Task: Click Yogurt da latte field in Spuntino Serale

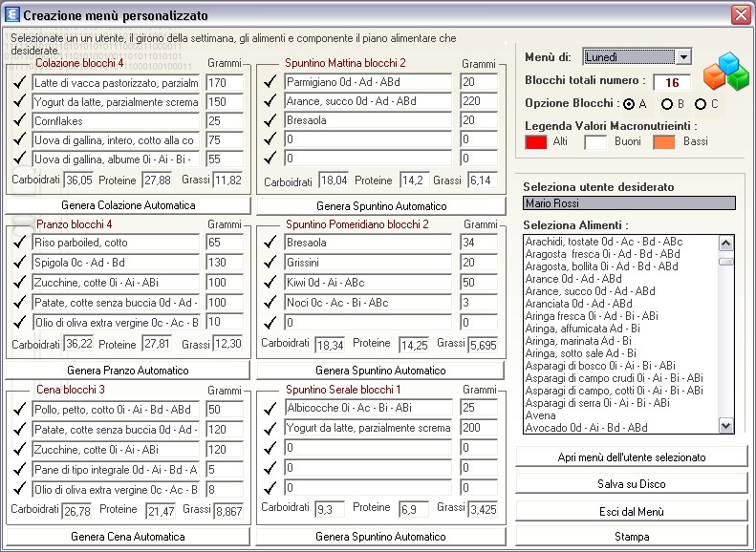Action: click(369, 428)
